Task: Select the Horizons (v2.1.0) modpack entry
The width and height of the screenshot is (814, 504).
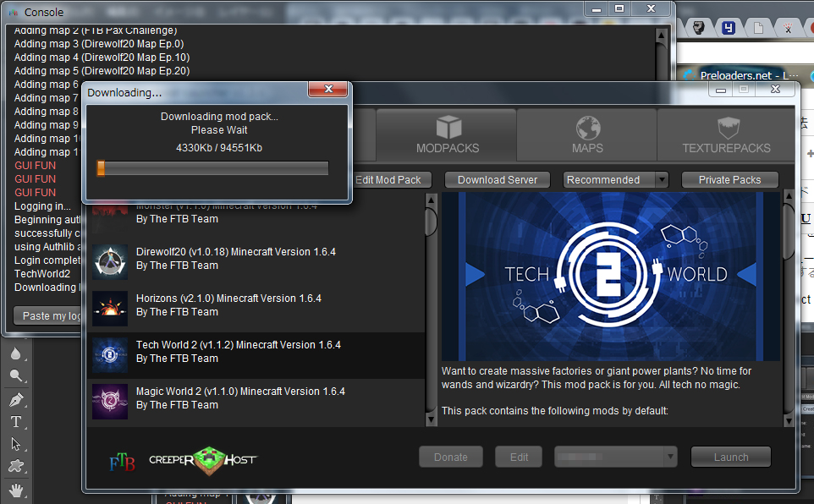Action: [256, 310]
